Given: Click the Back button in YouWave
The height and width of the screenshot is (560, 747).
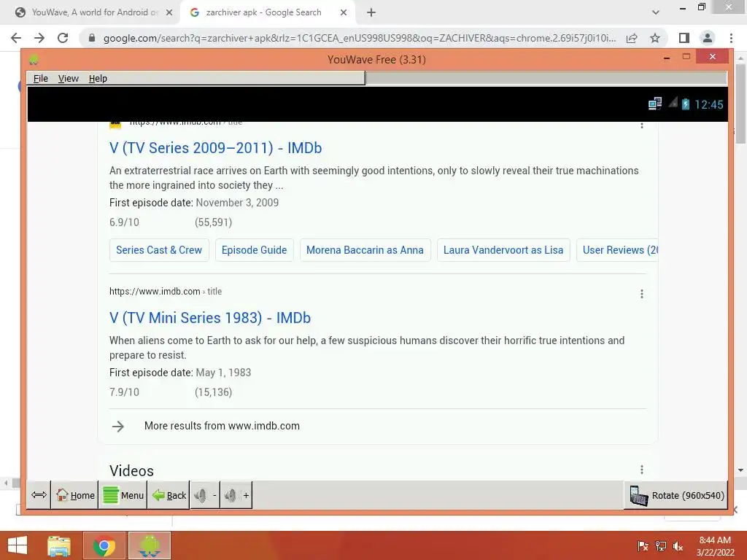Looking at the screenshot, I should coord(169,495).
